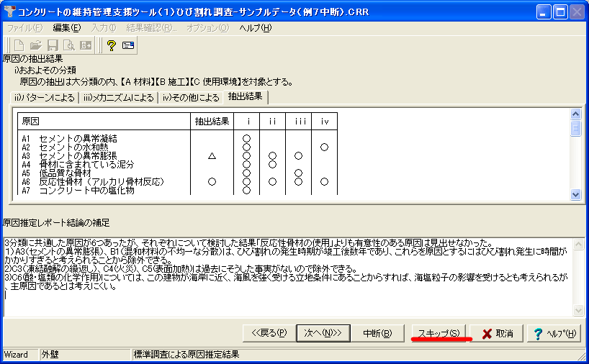The width and height of the screenshot is (589, 364).
Task: Click the 原因 column header
Action: 104,121
